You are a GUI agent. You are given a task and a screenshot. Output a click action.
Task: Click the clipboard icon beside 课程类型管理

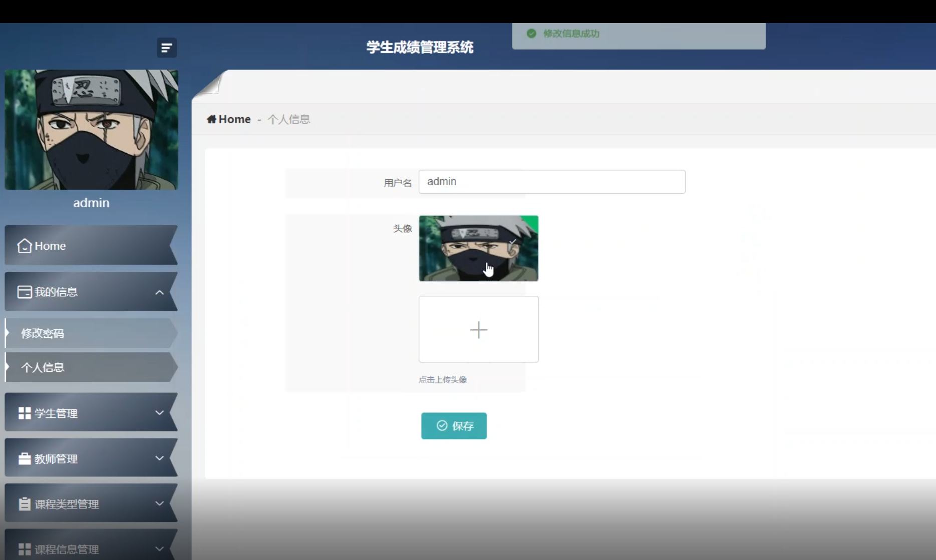tap(25, 504)
